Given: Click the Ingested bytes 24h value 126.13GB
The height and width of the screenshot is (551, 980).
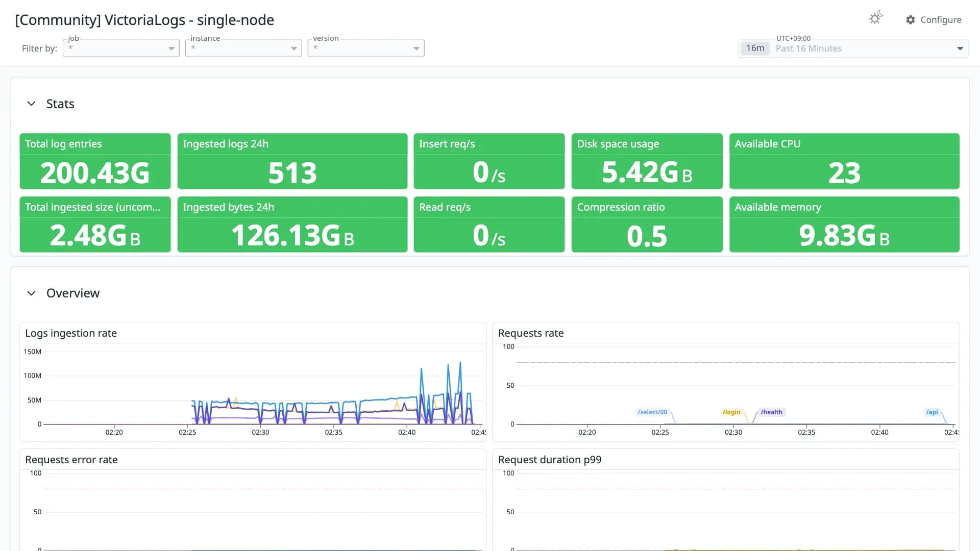Looking at the screenshot, I should [x=292, y=236].
